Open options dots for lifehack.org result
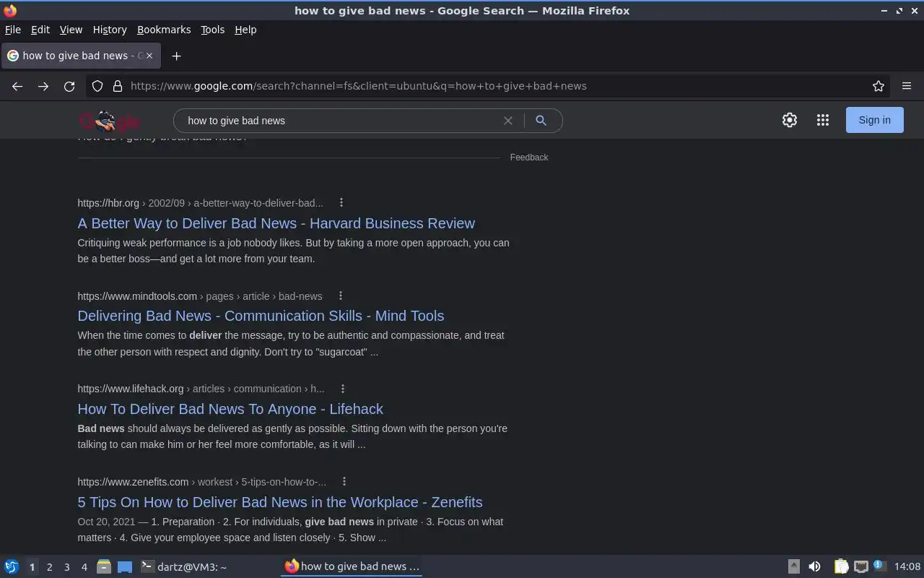Viewport: 924px width, 578px height. click(x=343, y=389)
